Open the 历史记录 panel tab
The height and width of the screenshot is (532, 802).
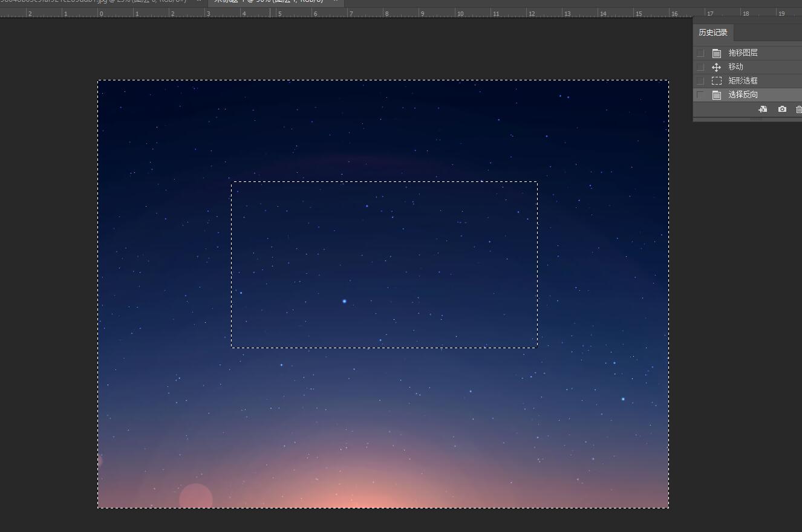[713, 33]
